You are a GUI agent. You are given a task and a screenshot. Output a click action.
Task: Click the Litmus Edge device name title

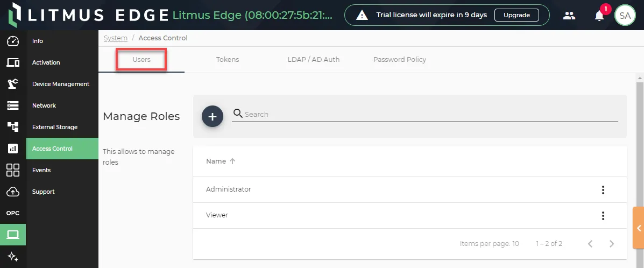pos(252,15)
